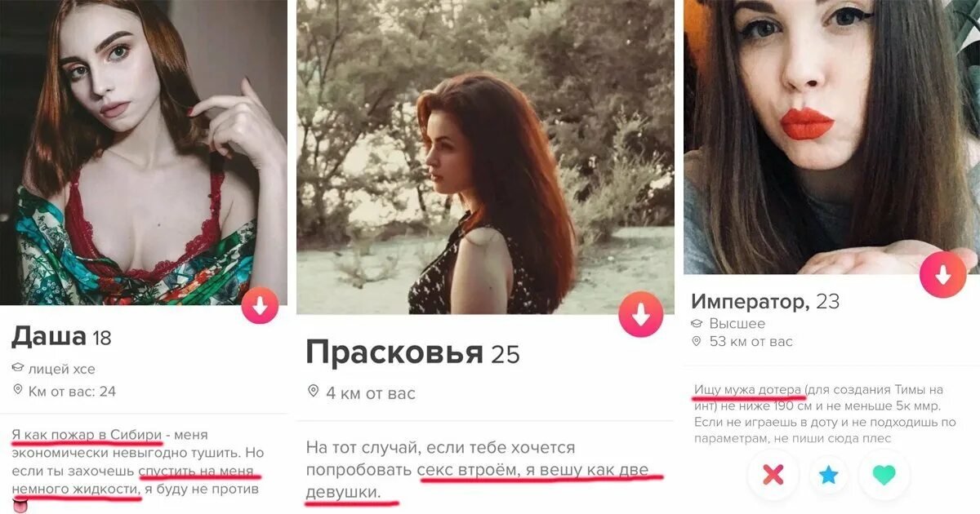Click the graduation cap icon by лицей хсе
980x514 pixels.
pos(19,369)
